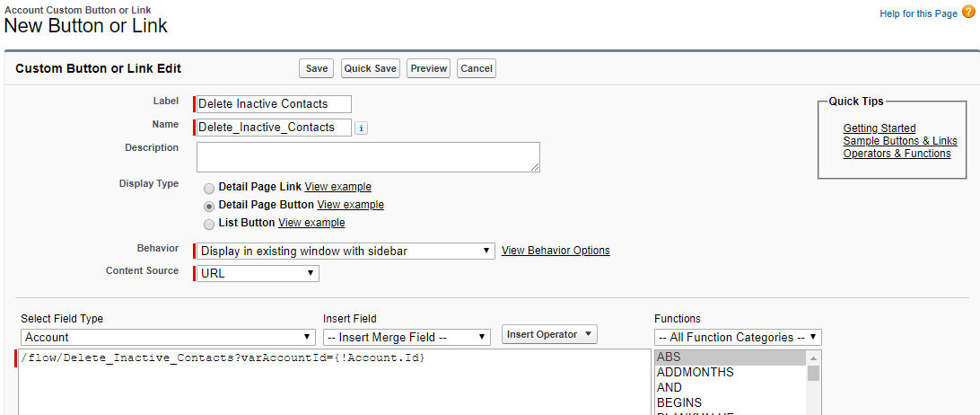Open Sample Buttons & Links quick tip

pos(900,141)
